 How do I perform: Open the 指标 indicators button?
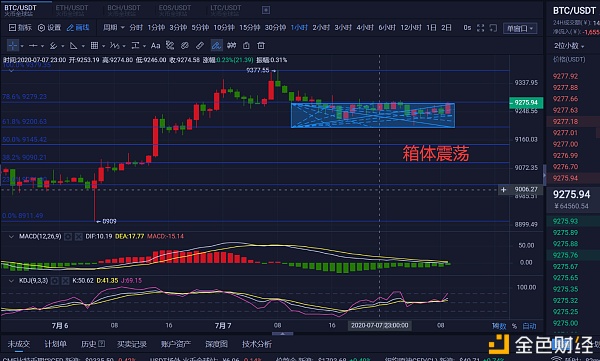click(x=20, y=28)
